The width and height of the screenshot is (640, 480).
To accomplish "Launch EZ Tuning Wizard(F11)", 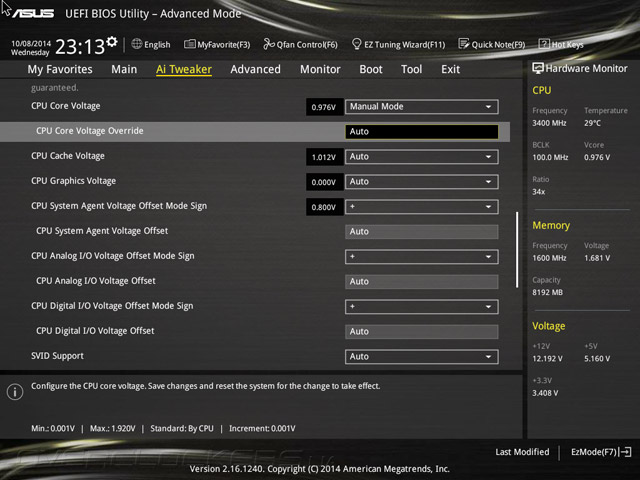I will tap(398, 44).
